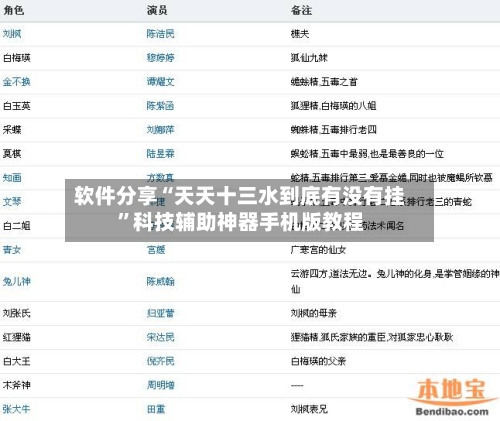Click the note starting 蜈蚣精,五毒中最弱

point(367,154)
